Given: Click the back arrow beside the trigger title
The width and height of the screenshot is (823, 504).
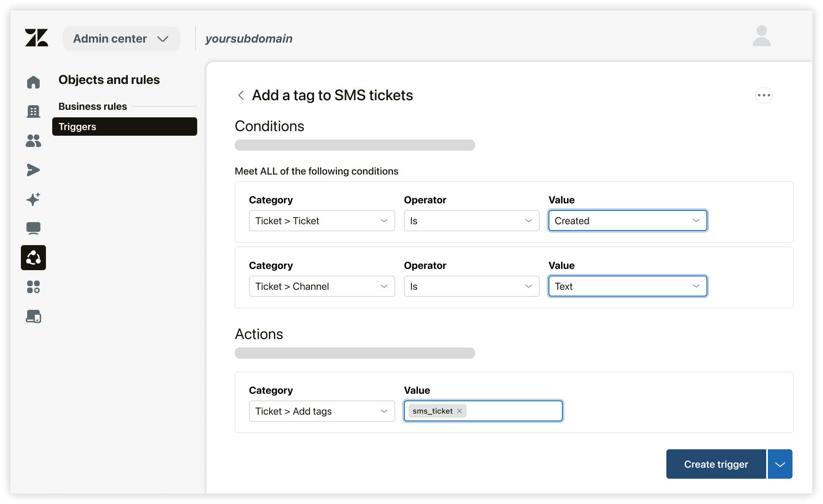Looking at the screenshot, I should click(241, 95).
